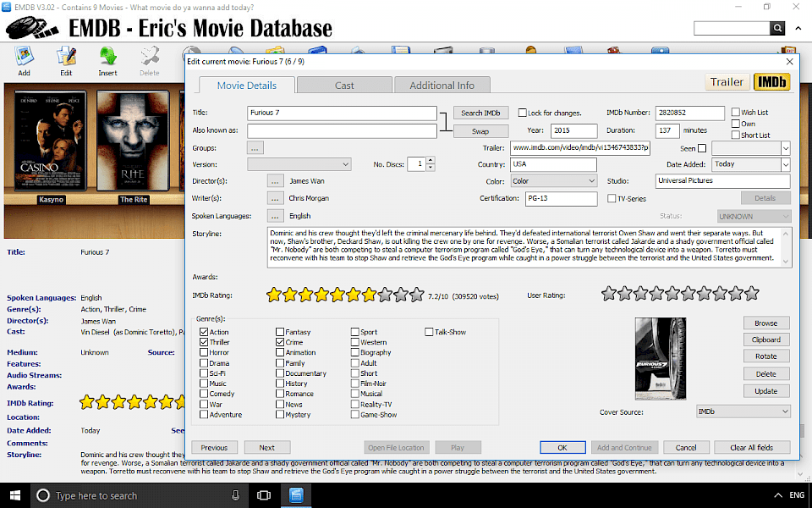Close the Edit current movie dialog
Screen dimensions: 812x508
pyautogui.click(x=789, y=62)
